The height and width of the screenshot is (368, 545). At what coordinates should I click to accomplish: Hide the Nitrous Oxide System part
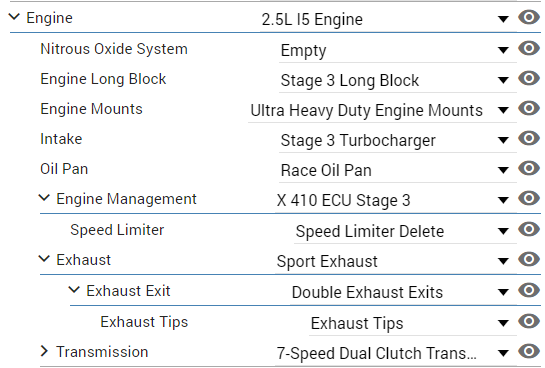pyautogui.click(x=529, y=48)
